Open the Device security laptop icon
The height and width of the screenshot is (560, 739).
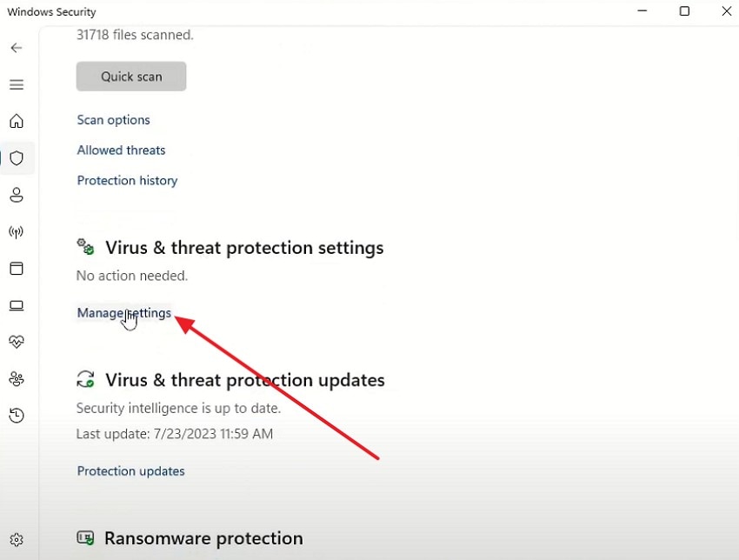click(17, 306)
